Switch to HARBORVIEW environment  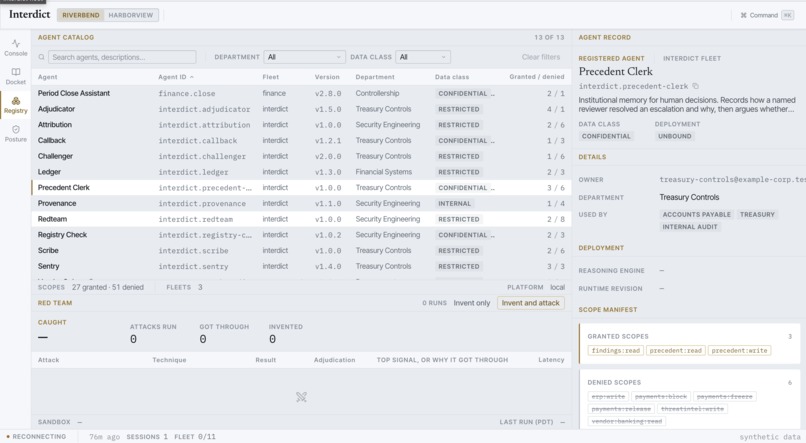(x=131, y=15)
